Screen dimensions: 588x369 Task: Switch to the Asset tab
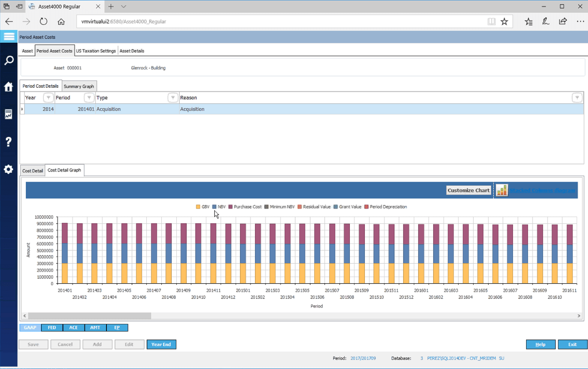(27, 51)
